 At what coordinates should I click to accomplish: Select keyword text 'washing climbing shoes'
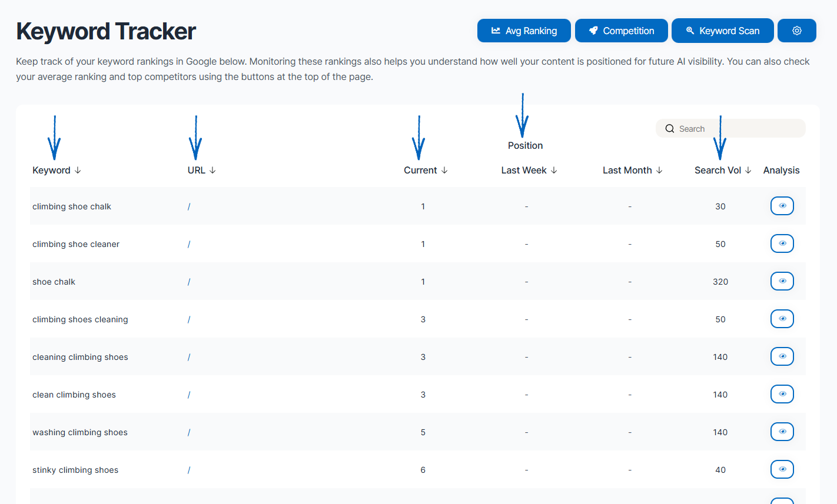tap(80, 432)
